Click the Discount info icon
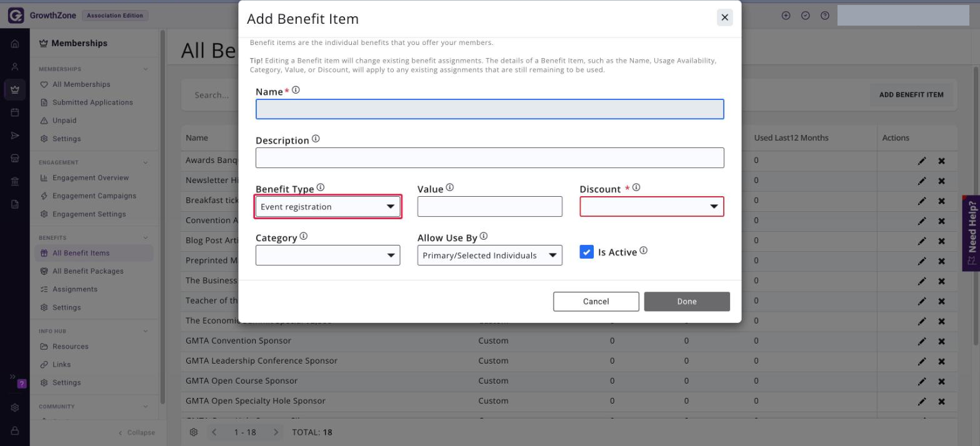This screenshot has width=980, height=446. [x=636, y=187]
